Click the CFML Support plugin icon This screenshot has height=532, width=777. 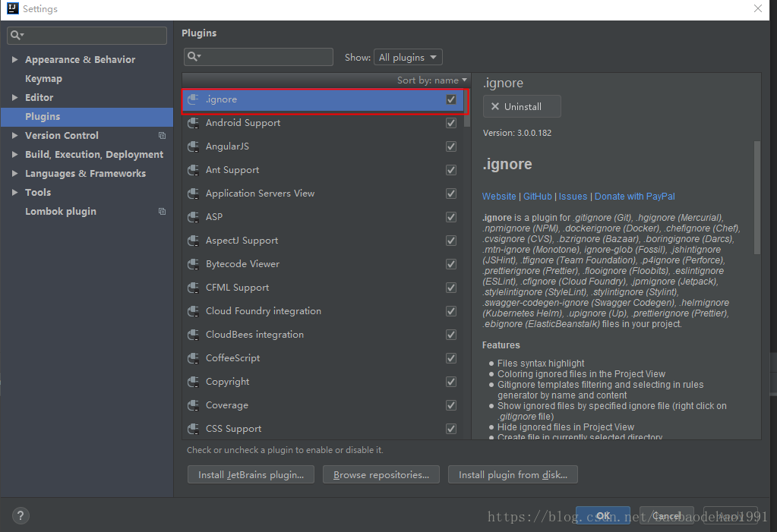pyautogui.click(x=193, y=288)
